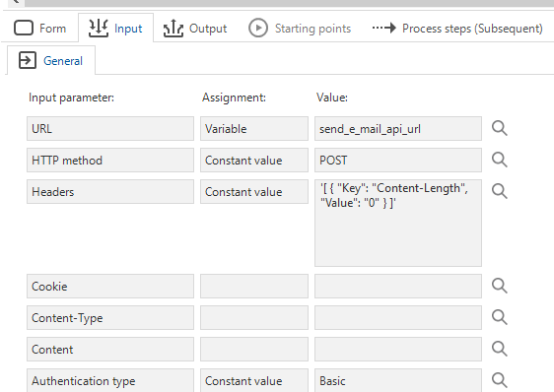
Task: Click the send_e_mail_api_url value field
Action: click(398, 129)
